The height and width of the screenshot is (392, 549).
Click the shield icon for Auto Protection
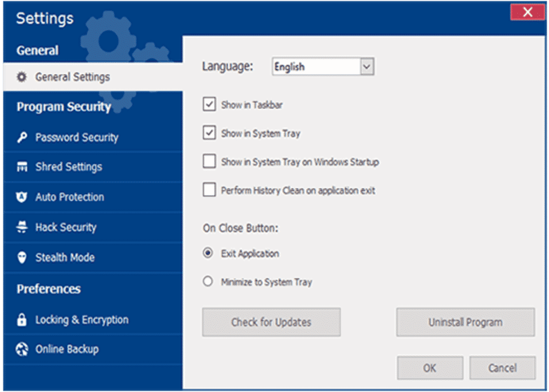[22, 197]
